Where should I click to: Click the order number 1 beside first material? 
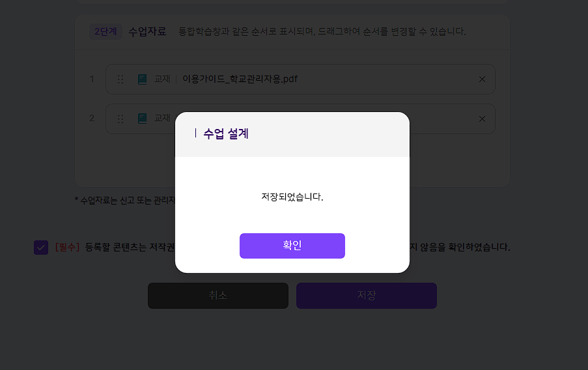pos(92,79)
